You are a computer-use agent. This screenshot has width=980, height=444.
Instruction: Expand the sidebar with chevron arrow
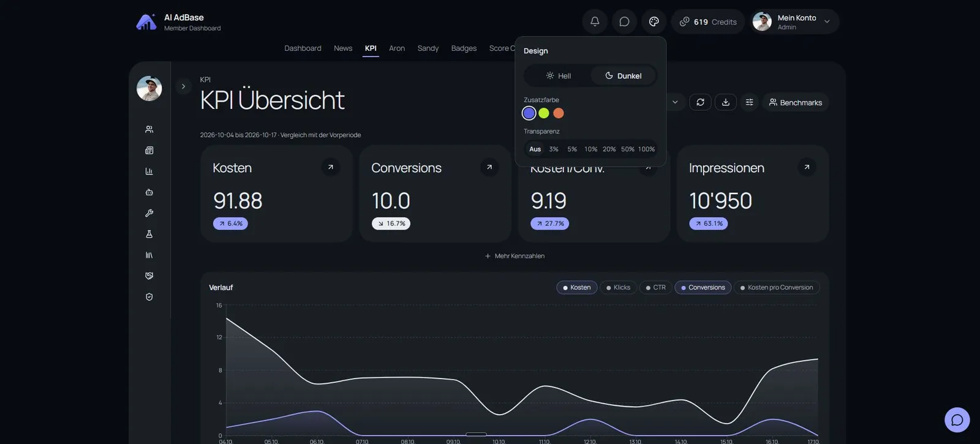coord(183,86)
